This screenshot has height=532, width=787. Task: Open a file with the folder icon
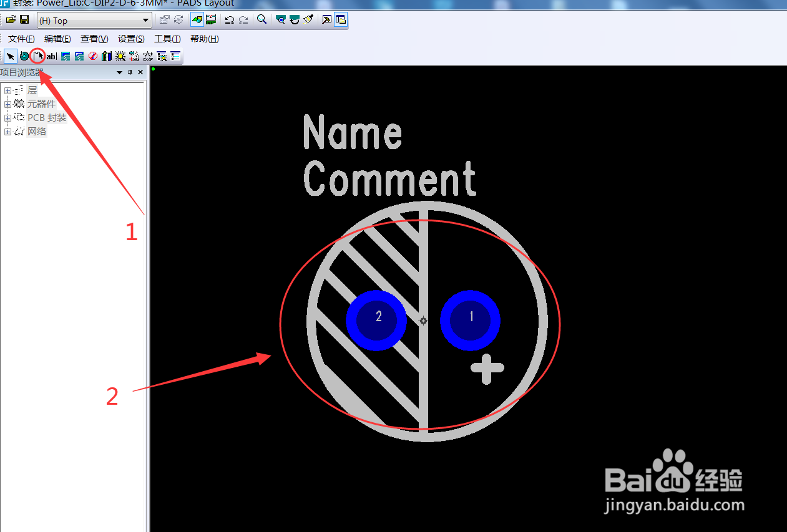[x=11, y=20]
